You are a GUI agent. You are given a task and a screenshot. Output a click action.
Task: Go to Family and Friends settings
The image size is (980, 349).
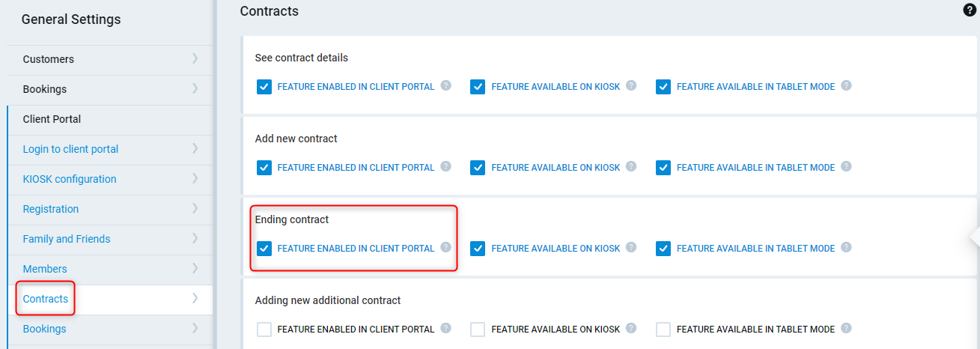tap(67, 239)
